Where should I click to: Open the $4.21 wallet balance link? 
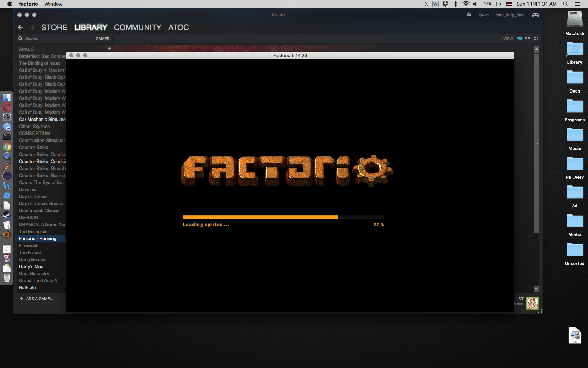coord(484,15)
